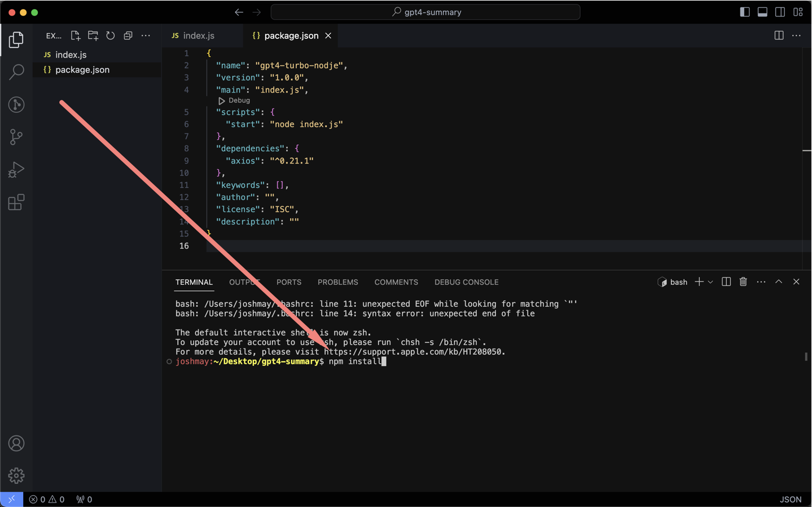This screenshot has width=812, height=507.
Task: Maximize the panel size with chevron
Action: (779, 282)
